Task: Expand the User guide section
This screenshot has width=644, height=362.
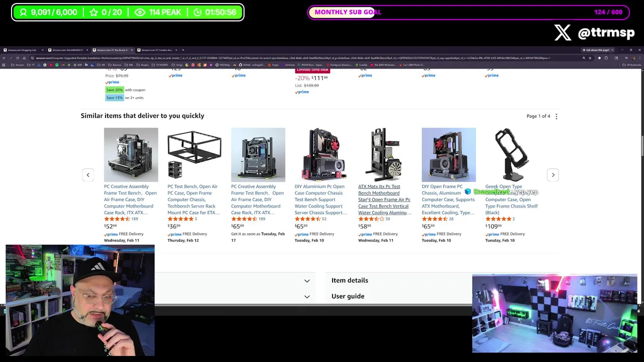Action: point(348,296)
